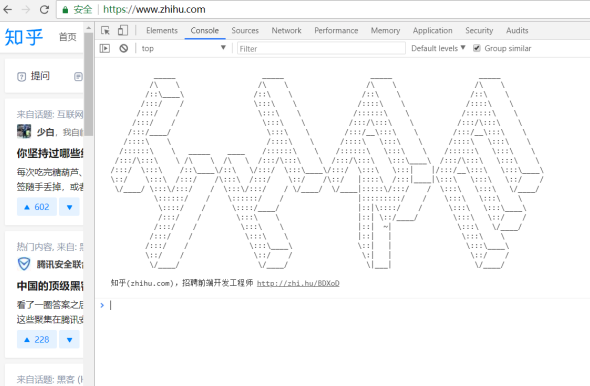Click the green secure padlock icon
Image resolution: width=590 pixels, height=386 pixels.
[x=65, y=10]
